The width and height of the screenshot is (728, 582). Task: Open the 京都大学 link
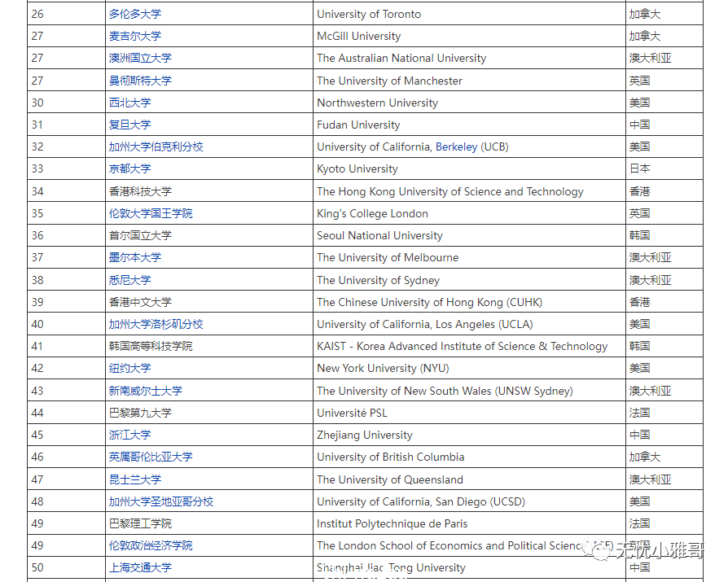coord(129,168)
